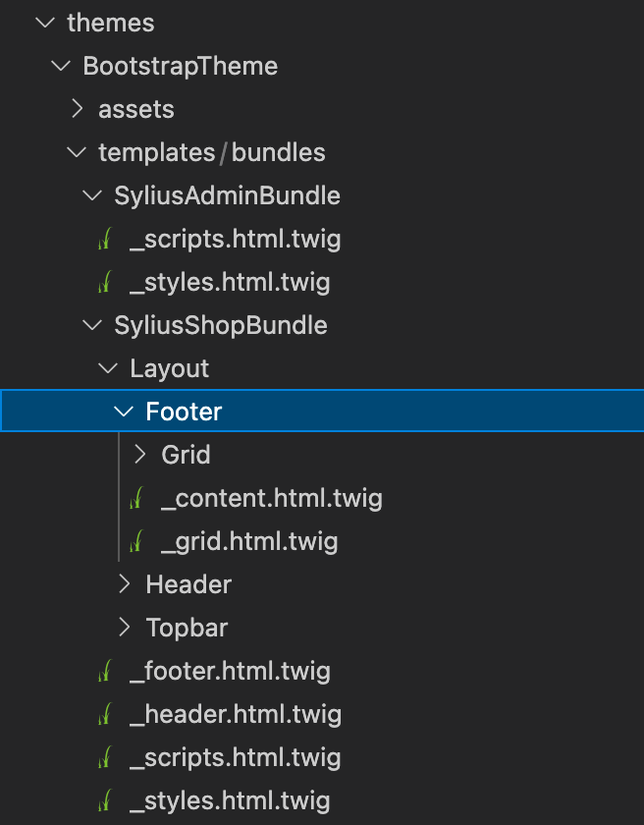Image resolution: width=644 pixels, height=825 pixels.
Task: Expand the Grid folder
Action: 139,454
